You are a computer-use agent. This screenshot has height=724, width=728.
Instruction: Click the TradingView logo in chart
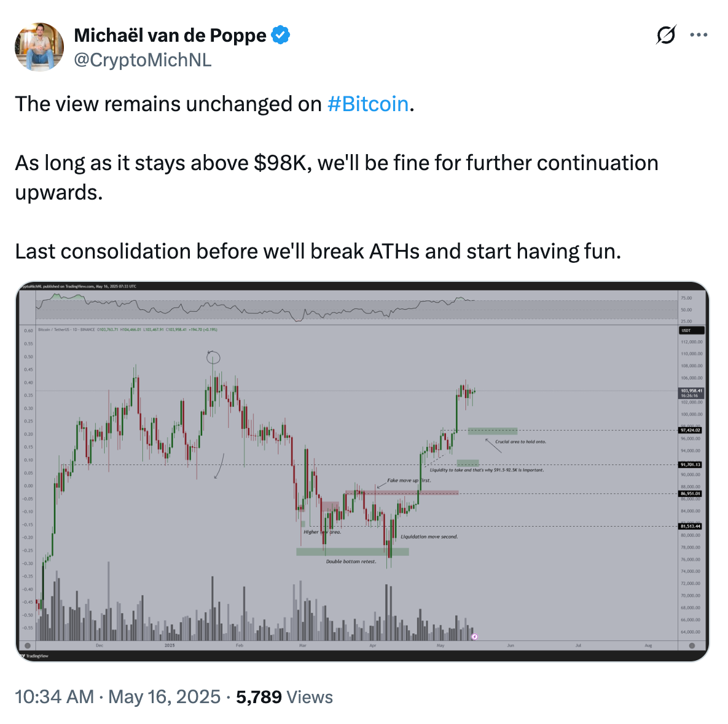(34, 656)
